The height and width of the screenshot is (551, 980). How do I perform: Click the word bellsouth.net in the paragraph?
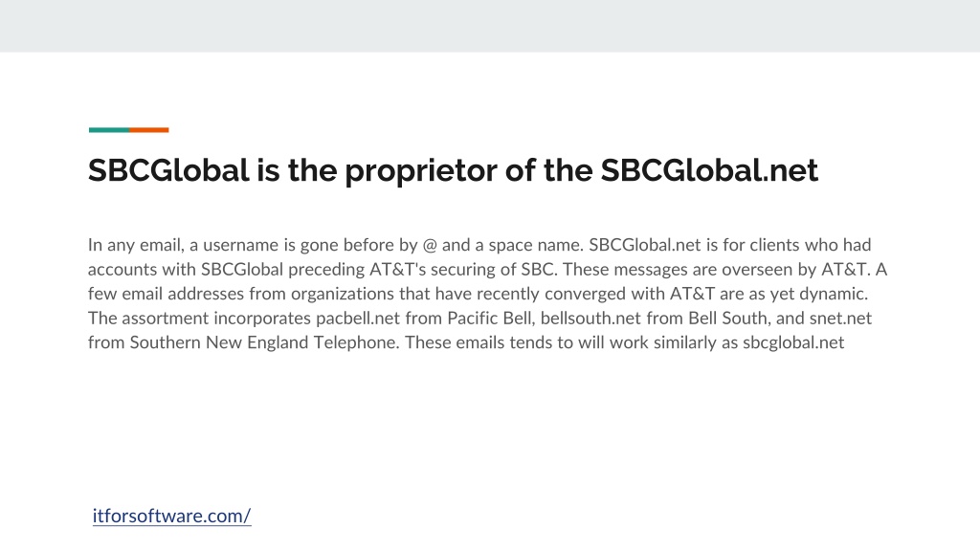(x=590, y=319)
